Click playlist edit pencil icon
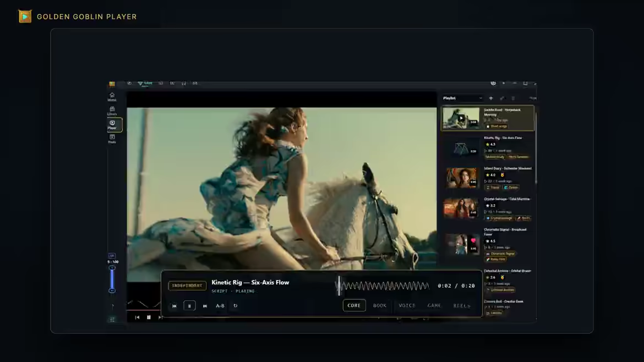Viewport: 644px width, 362px height. pos(502,98)
